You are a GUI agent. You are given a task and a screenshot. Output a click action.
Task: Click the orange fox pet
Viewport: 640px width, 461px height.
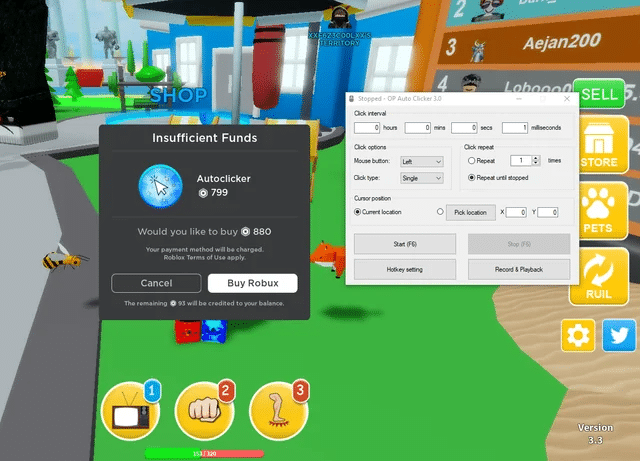(x=329, y=258)
